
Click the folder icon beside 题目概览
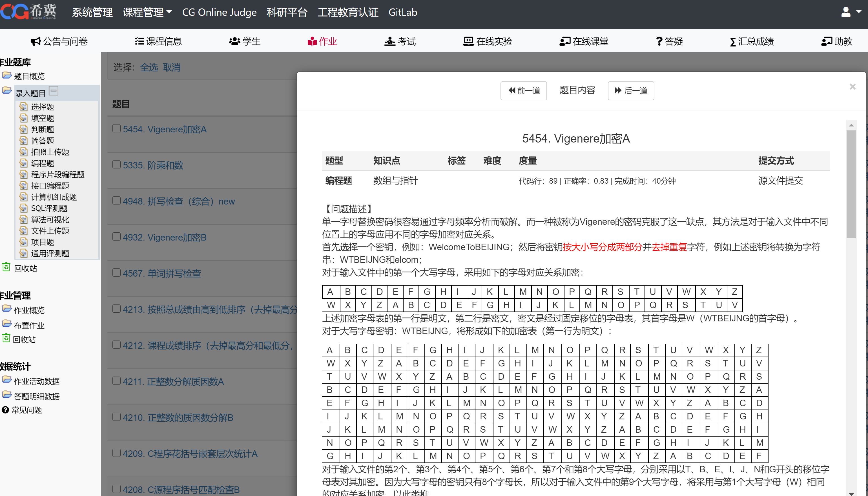click(x=6, y=75)
